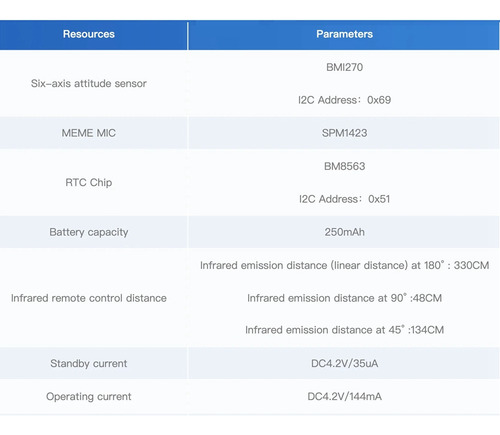This screenshot has width=500, height=435.
Task: Click the DC4.2V/144mA operating value
Action: pos(344,396)
